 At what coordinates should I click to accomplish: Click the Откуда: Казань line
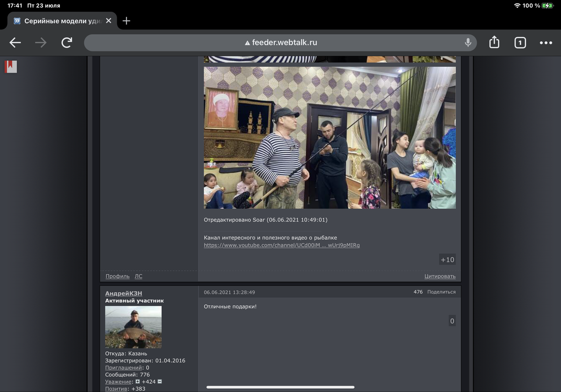click(126, 353)
